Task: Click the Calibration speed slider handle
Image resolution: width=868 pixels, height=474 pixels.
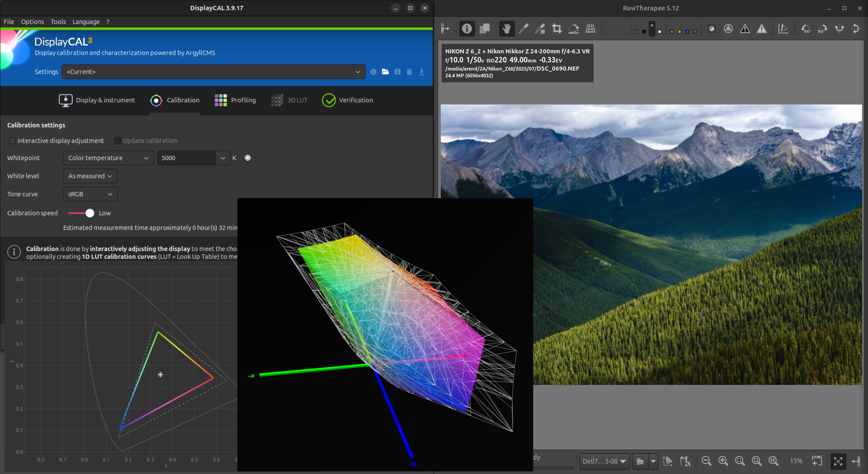Action: pyautogui.click(x=90, y=213)
